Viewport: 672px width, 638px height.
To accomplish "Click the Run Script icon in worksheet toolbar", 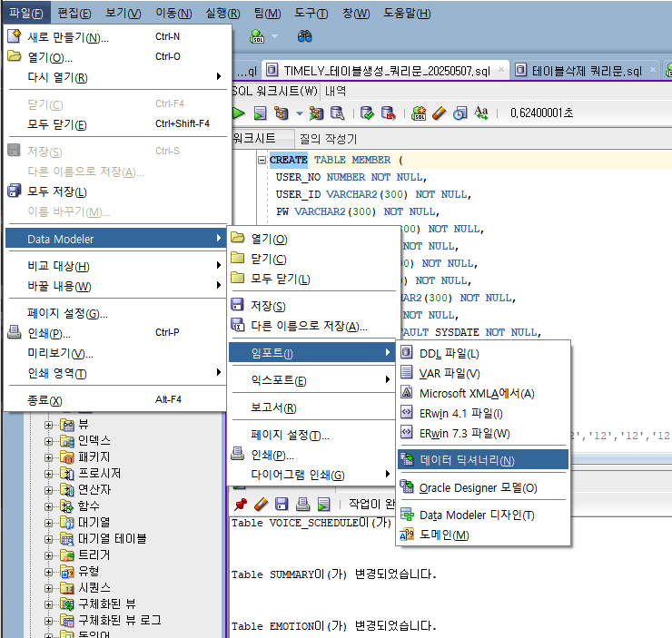I will pos(260,113).
